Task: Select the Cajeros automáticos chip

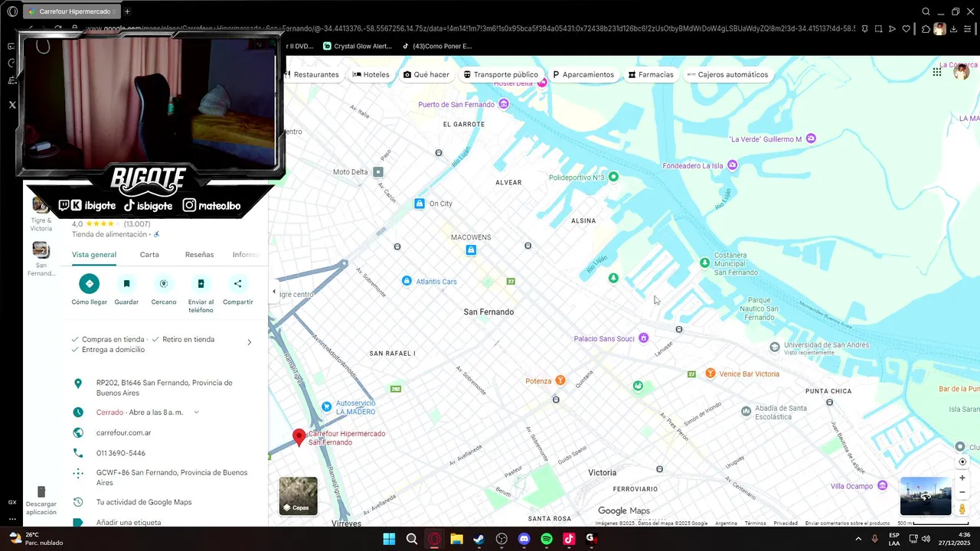Action: 727,74
